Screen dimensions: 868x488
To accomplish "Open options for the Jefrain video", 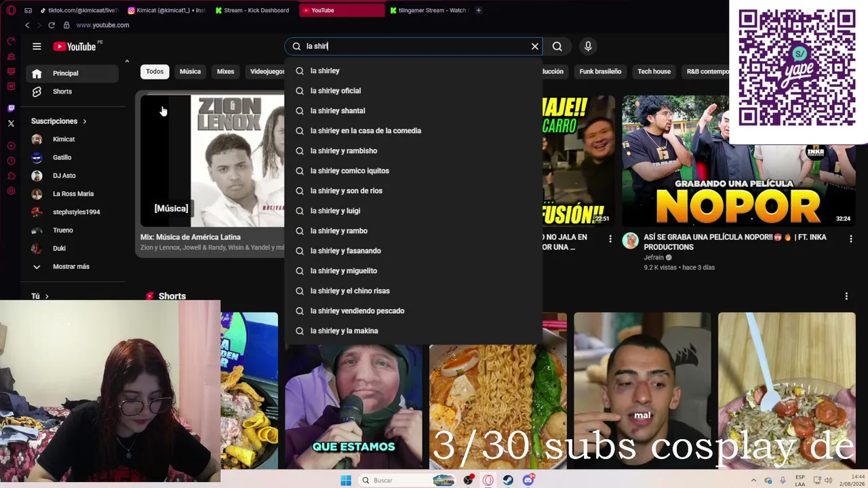I will coord(850,239).
